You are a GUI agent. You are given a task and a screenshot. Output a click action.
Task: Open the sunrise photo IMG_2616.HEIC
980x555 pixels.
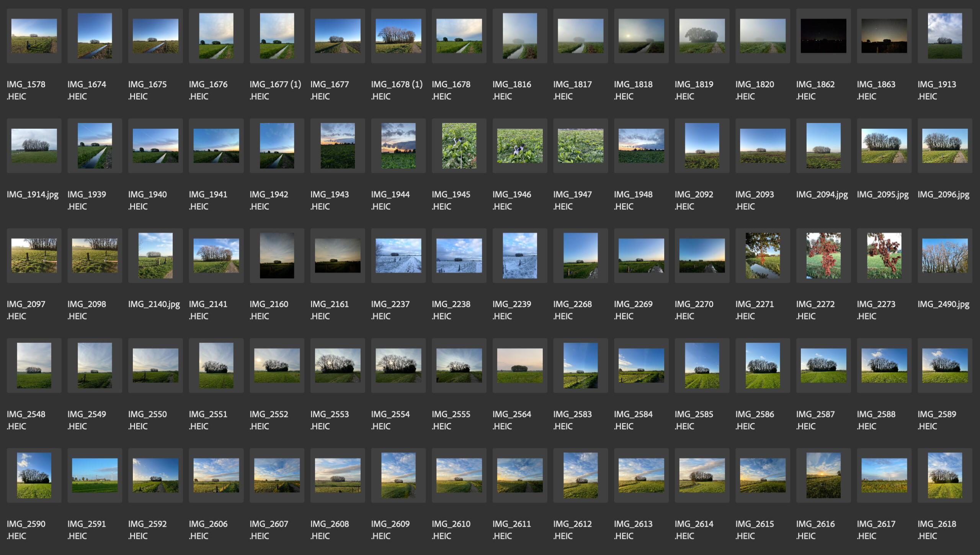[823, 475]
